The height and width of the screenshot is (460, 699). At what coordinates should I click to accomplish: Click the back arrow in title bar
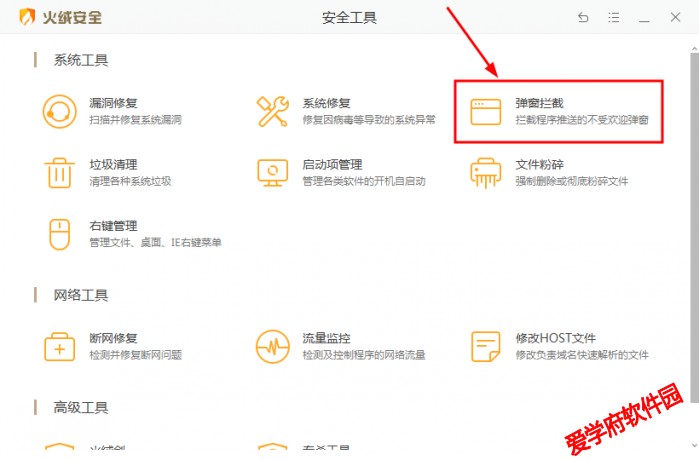pyautogui.click(x=583, y=17)
